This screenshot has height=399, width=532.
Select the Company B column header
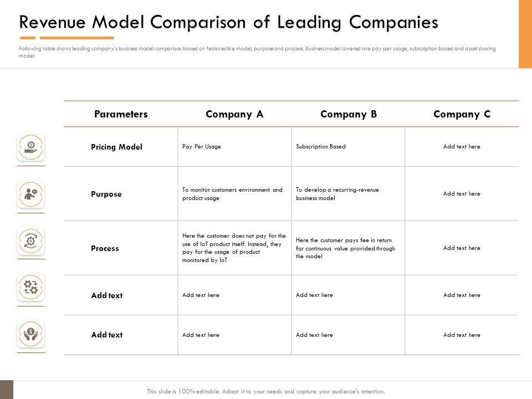tap(349, 114)
